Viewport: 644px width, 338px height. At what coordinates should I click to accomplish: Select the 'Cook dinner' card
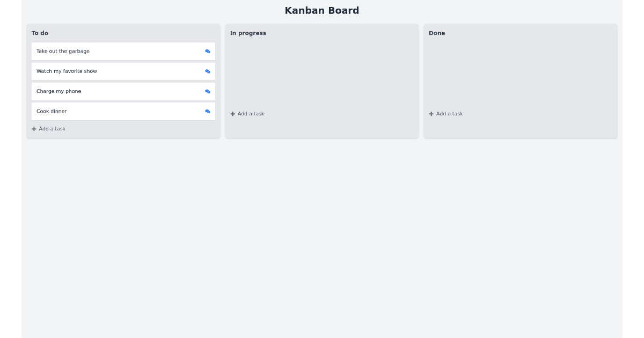pyautogui.click(x=107, y=111)
